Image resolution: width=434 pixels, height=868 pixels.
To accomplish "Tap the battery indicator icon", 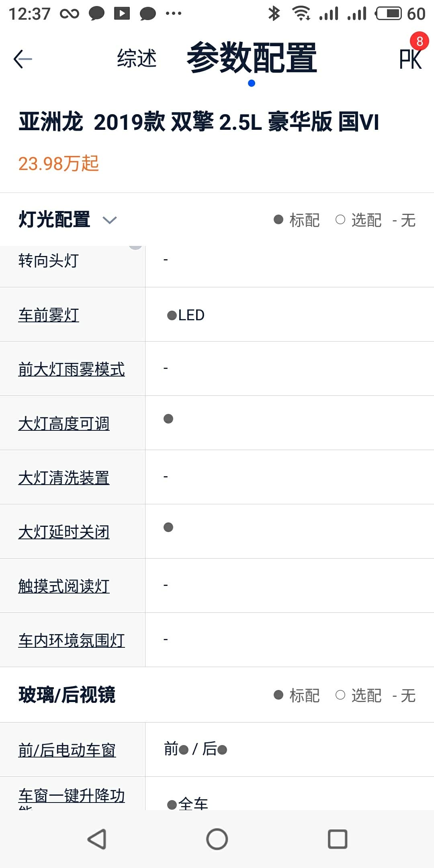I will click(x=388, y=14).
